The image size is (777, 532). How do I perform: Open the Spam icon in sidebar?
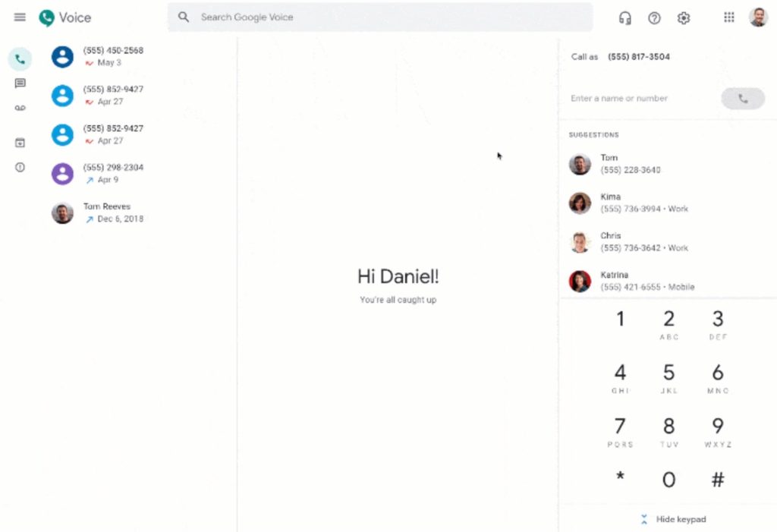20,167
